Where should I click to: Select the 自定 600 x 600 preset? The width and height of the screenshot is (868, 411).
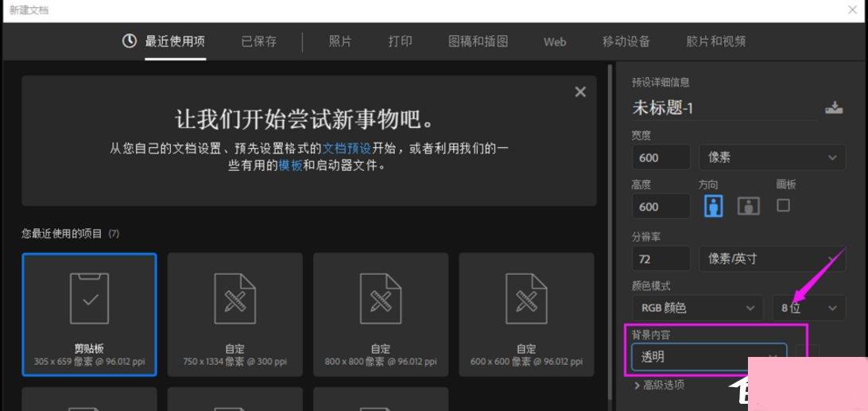[526, 315]
